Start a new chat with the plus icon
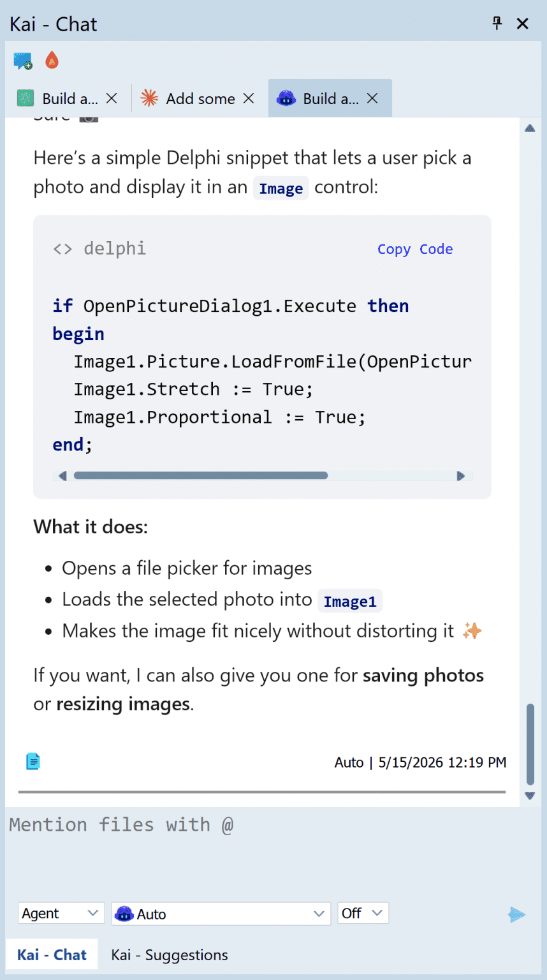Screen dimensions: 547x980 (x=23, y=61)
